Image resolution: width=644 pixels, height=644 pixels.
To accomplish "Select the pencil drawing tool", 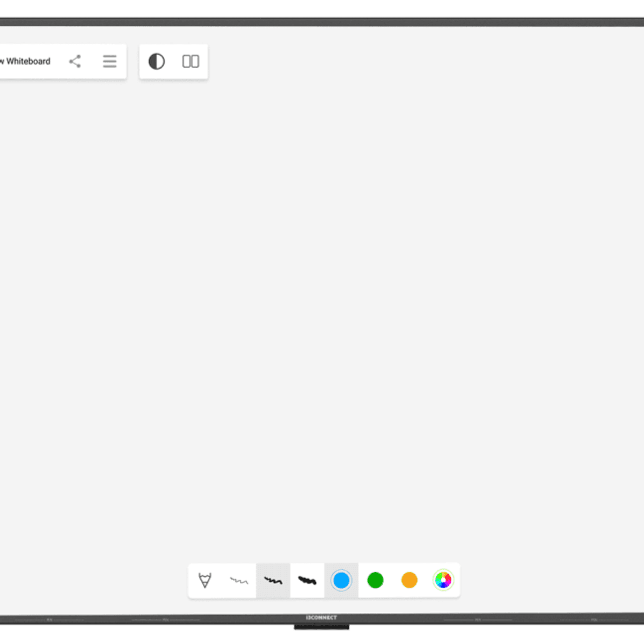I will [x=205, y=580].
